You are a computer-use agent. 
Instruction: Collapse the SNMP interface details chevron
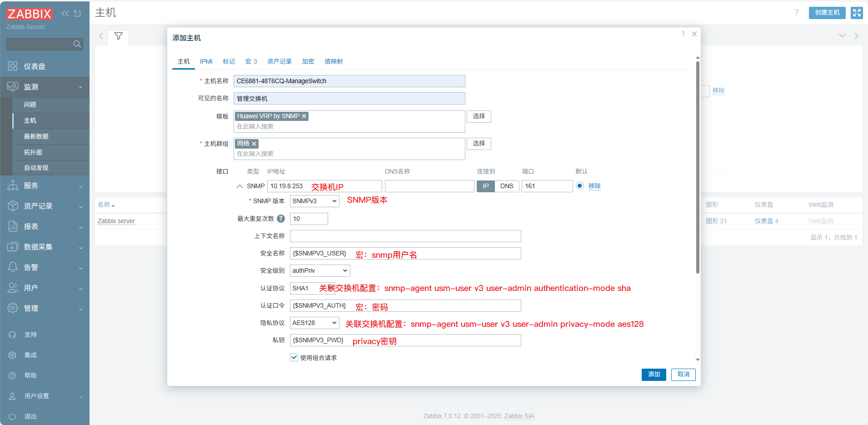tap(239, 186)
